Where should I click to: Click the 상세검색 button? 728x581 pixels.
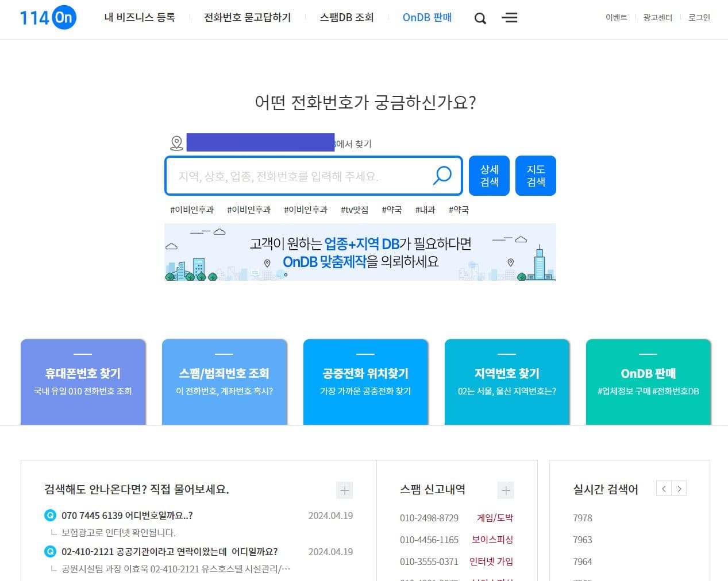point(489,176)
